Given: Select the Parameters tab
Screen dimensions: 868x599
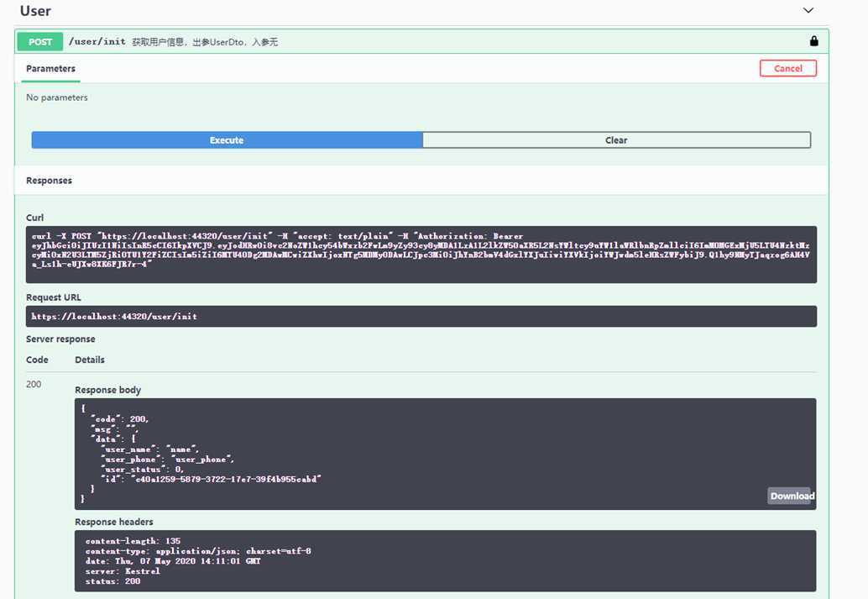Looking at the screenshot, I should 50,69.
